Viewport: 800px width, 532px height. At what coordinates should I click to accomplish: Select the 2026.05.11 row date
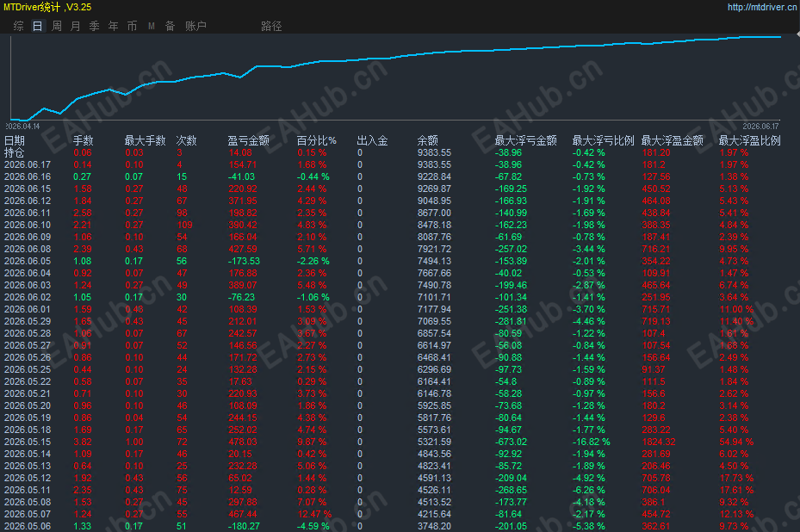(28, 490)
